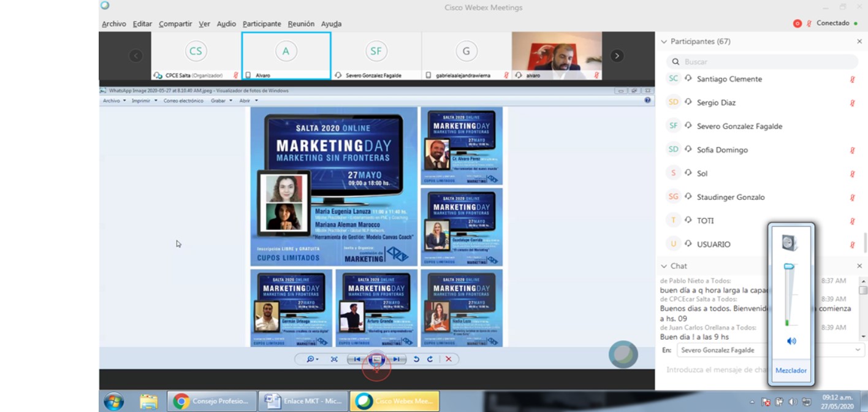The height and width of the screenshot is (412, 868).
Task: Click the SC avatar of Santiago Clemente
Action: [x=674, y=78]
